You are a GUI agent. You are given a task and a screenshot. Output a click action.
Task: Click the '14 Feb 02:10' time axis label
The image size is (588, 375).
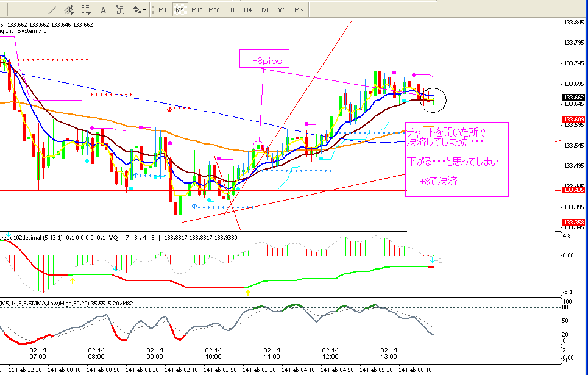pos(181,370)
